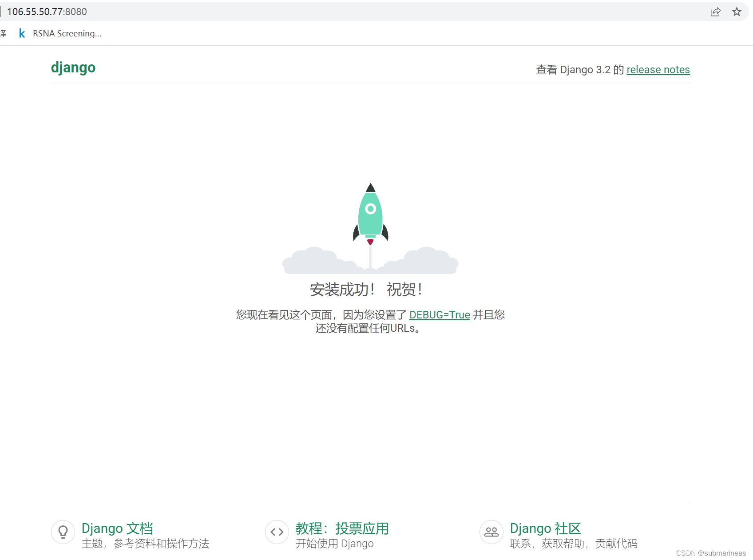
Task: Open the Django 社区 link
Action: pos(545,528)
